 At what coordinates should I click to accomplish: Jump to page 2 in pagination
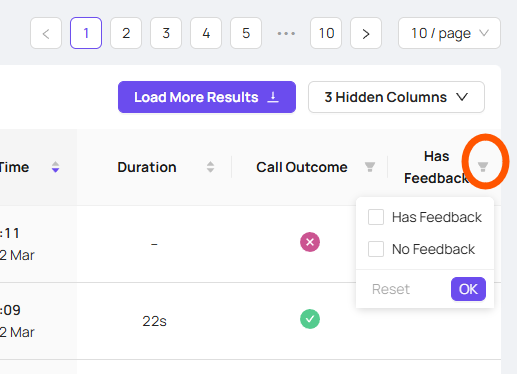point(126,33)
